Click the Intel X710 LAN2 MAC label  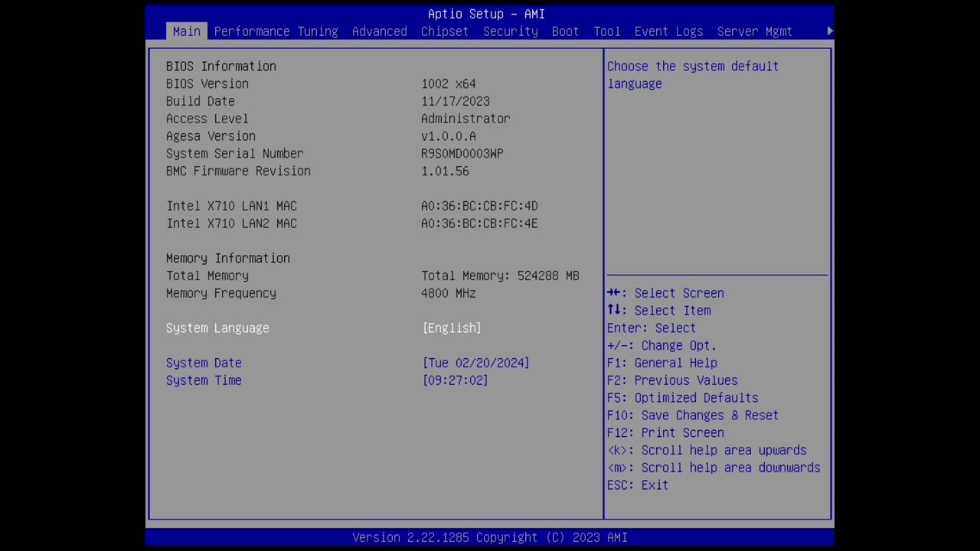point(231,223)
